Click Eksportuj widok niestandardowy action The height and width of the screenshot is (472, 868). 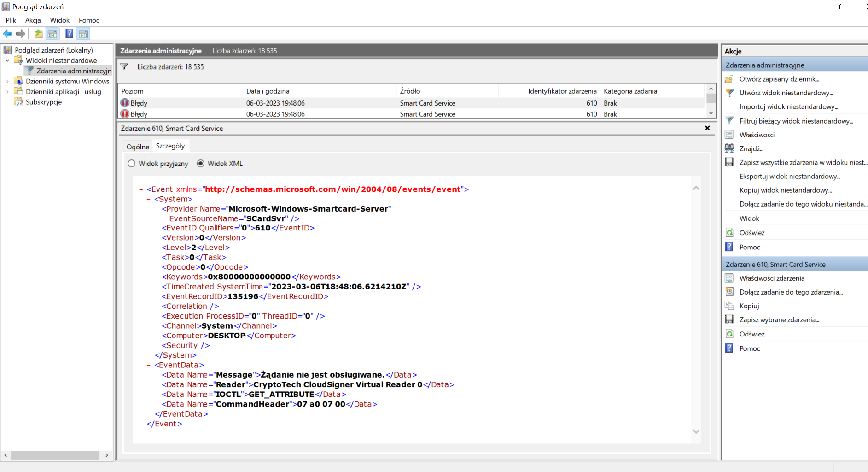click(790, 176)
